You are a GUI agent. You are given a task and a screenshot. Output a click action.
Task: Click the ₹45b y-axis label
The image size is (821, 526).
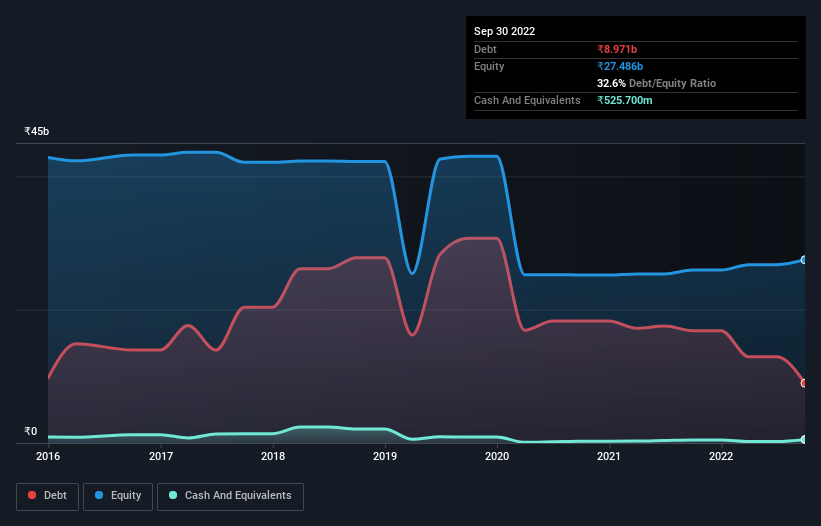coord(37,131)
